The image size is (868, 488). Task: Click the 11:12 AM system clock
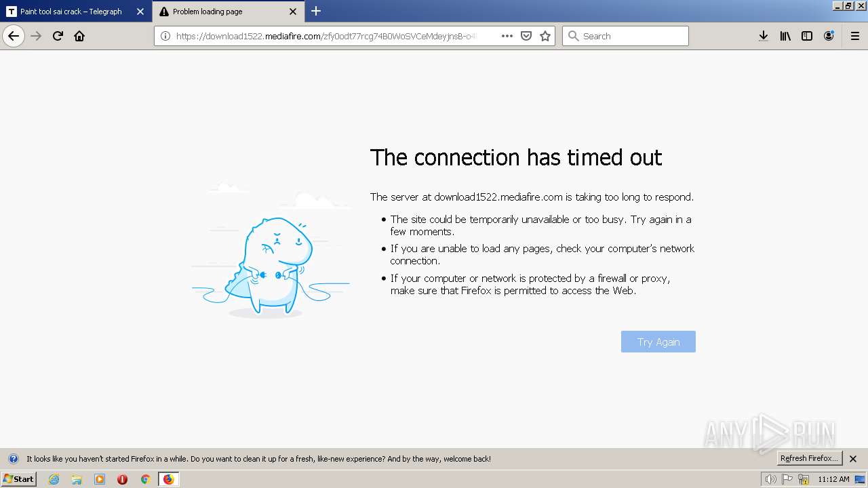(833, 479)
